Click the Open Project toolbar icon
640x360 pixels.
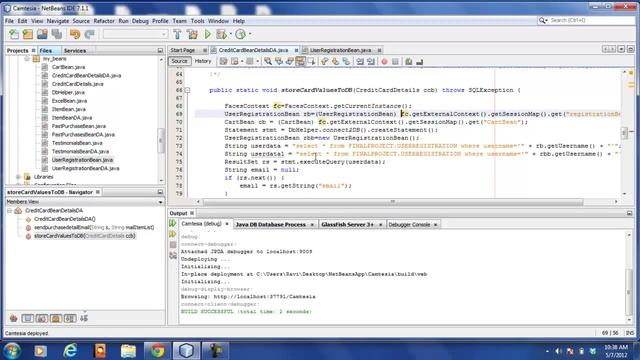(x=42, y=35)
